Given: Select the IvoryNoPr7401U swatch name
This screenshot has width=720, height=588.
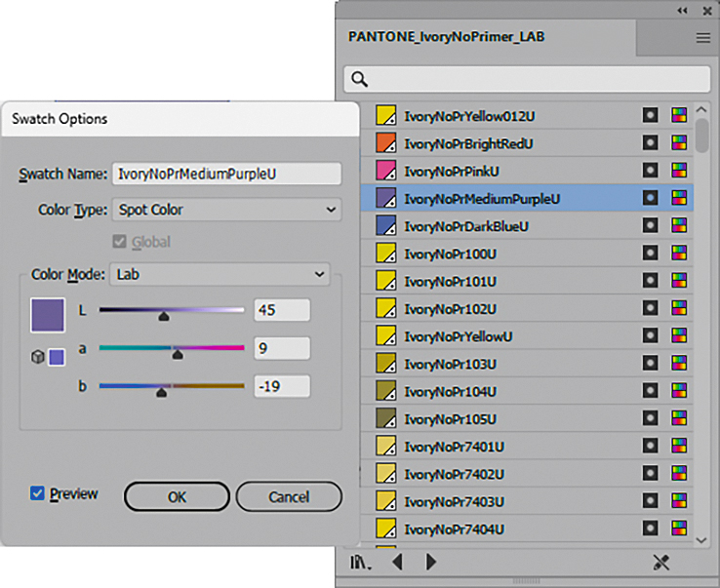Looking at the screenshot, I should [454, 447].
